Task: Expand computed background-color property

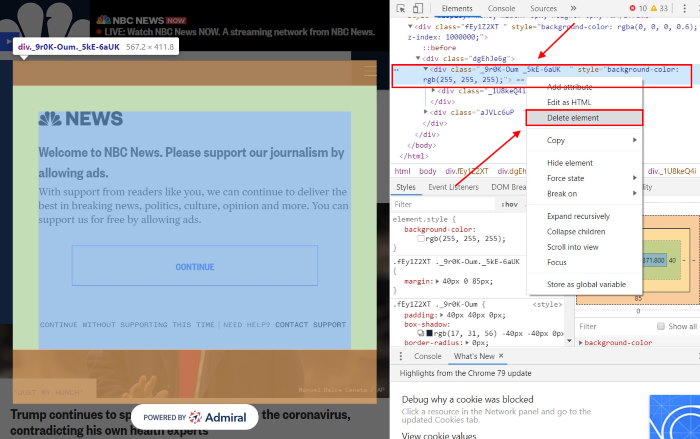Action: [x=581, y=343]
